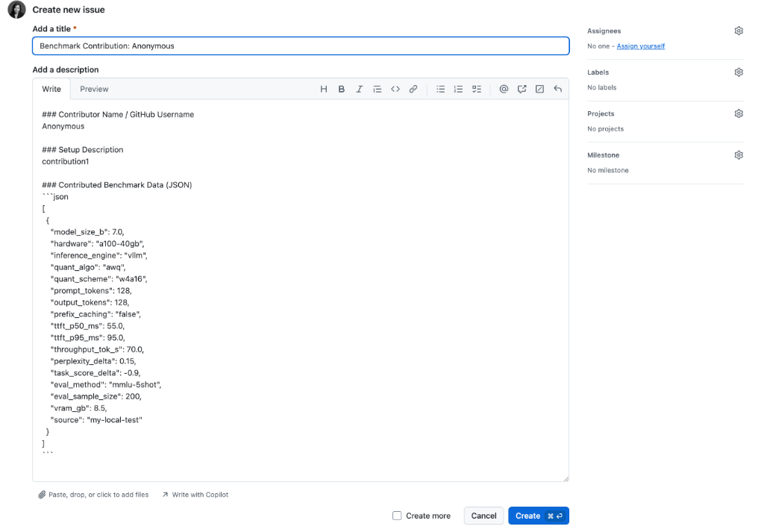Click the "perplexity_delta": 0.15 line
The image size is (764, 532).
[93, 361]
